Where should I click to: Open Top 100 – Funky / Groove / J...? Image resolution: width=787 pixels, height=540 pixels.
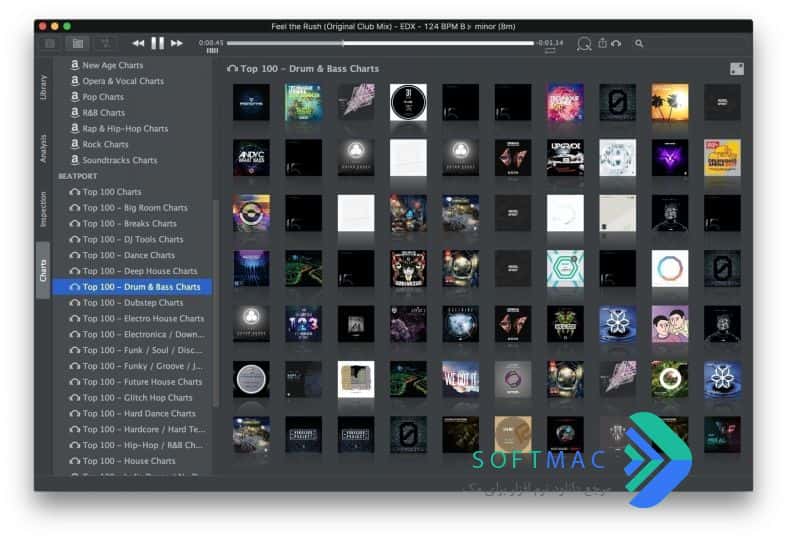pos(136,366)
